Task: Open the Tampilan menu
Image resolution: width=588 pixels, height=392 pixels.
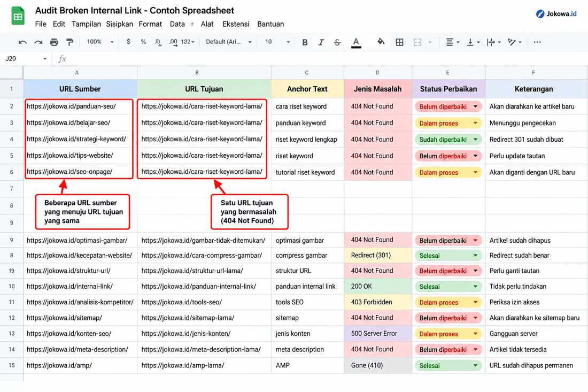Action: tap(86, 24)
